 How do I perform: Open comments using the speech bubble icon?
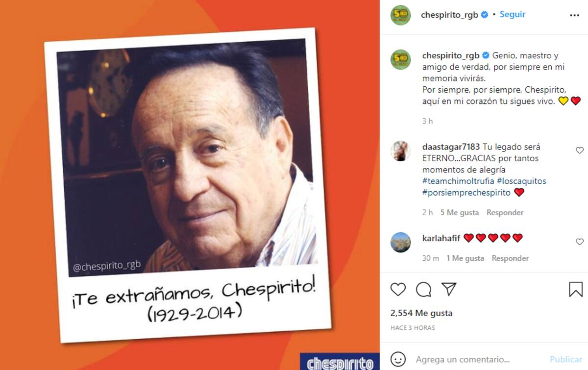click(423, 290)
